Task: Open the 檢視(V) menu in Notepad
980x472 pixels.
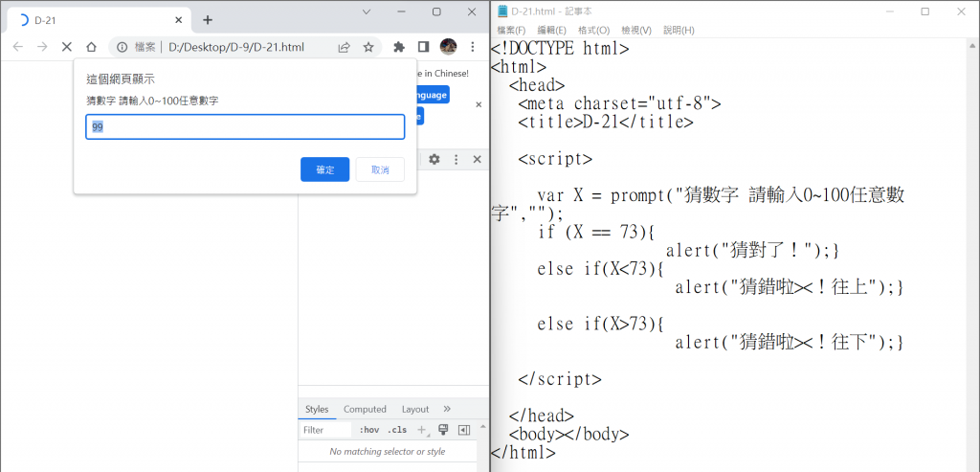Action: [x=636, y=30]
